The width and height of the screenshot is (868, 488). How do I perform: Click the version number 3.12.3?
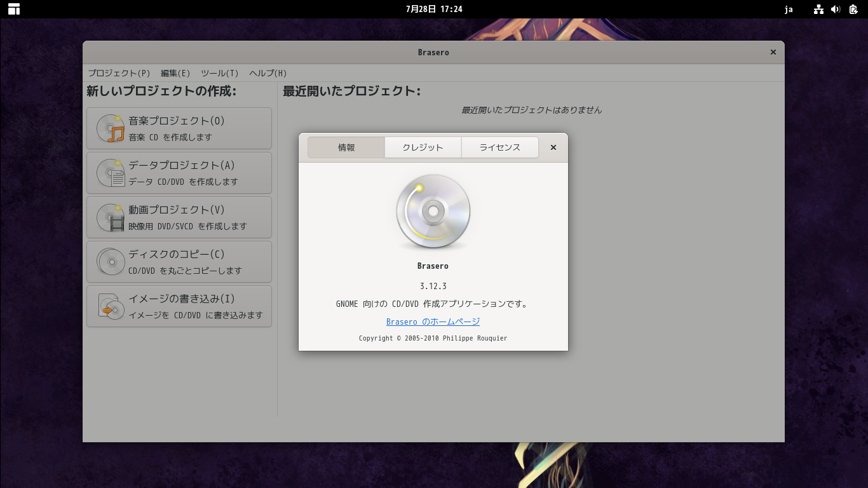pos(433,286)
